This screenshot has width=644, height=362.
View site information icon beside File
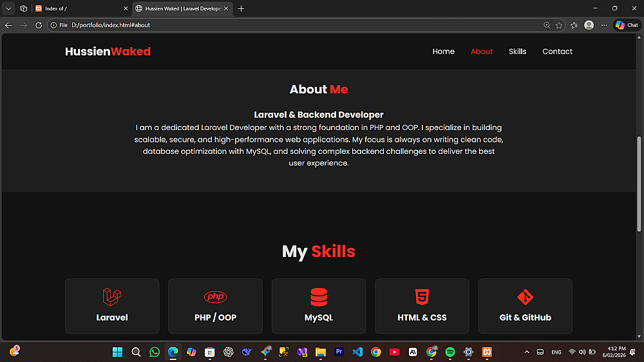(x=53, y=25)
